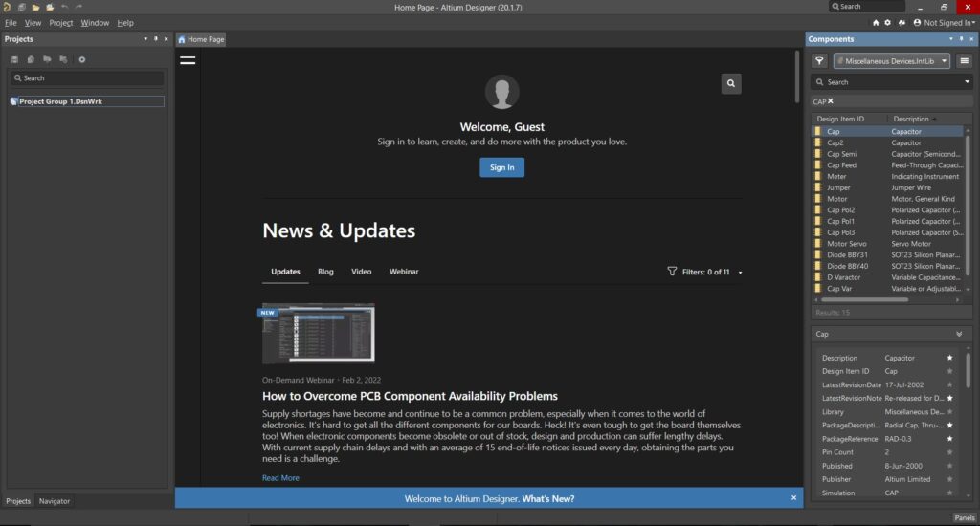980x526 pixels.
Task: Open Preferences via the top-right gear icon
Action: [x=887, y=23]
